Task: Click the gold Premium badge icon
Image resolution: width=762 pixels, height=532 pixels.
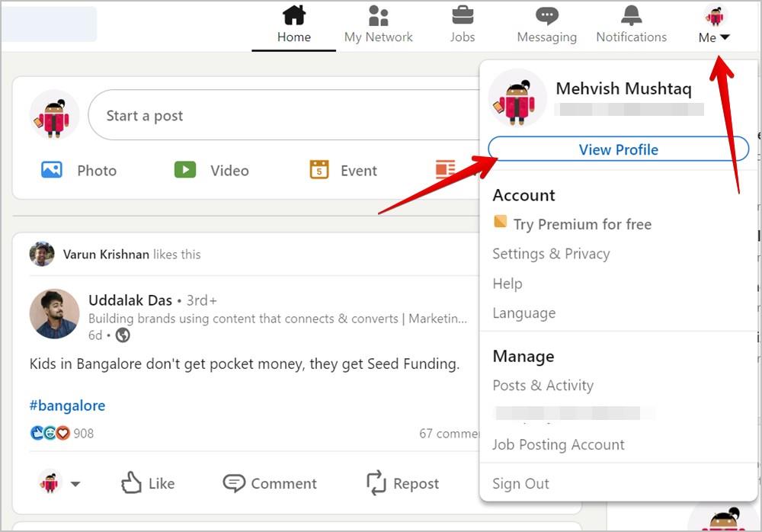Action: click(500, 221)
